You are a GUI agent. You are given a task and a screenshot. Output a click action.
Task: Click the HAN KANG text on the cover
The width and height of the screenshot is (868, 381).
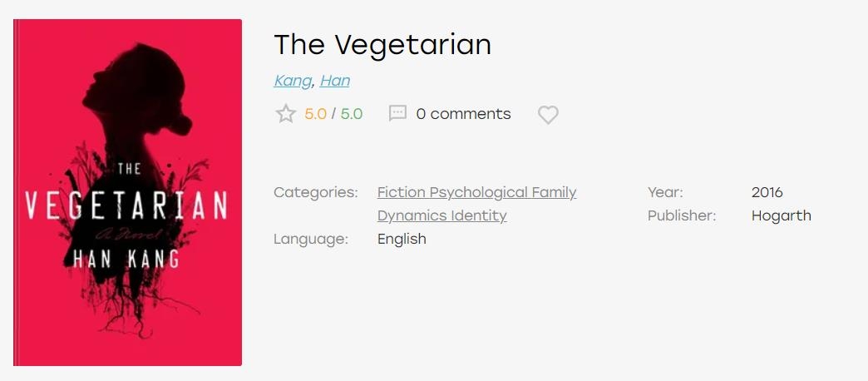click(x=126, y=259)
